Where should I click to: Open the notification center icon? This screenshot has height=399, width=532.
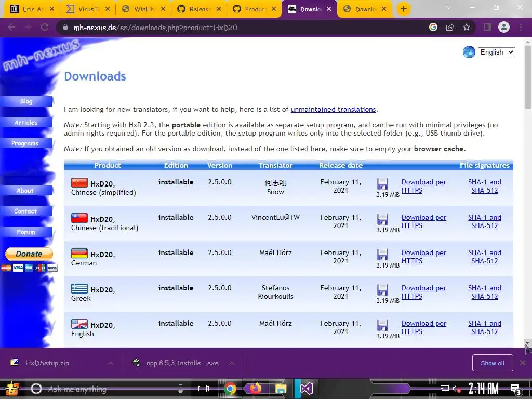tap(516, 389)
